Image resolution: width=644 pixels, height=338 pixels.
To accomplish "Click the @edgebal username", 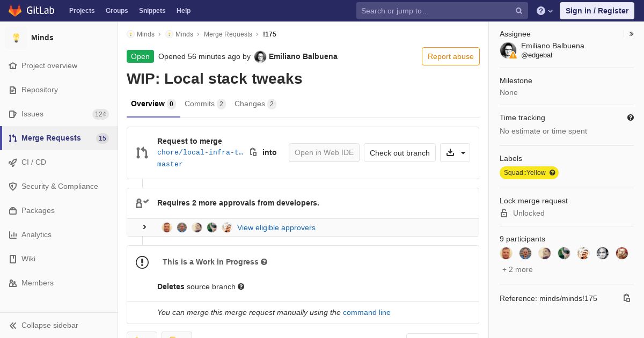I will point(537,55).
